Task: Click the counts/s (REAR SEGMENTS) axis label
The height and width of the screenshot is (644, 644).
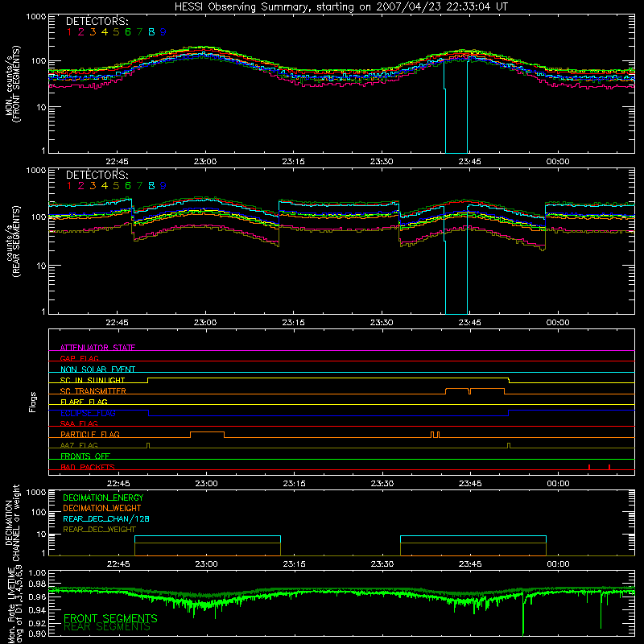Action: coord(13,241)
